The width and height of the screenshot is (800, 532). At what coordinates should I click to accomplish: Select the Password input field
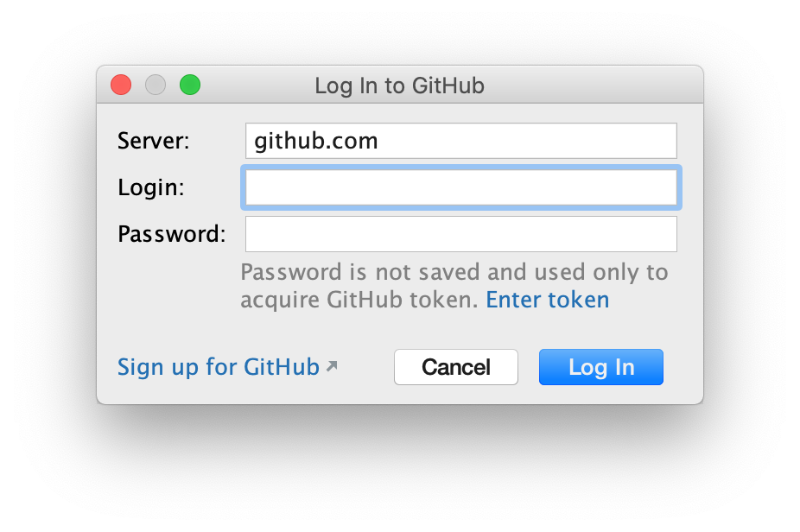pos(460,234)
